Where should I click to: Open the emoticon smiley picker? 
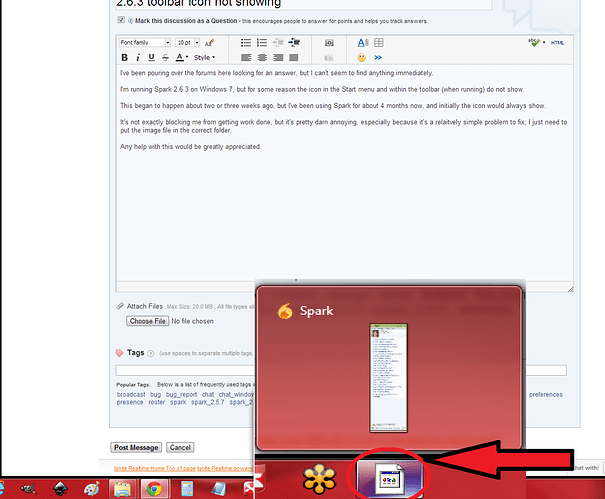pos(362,58)
